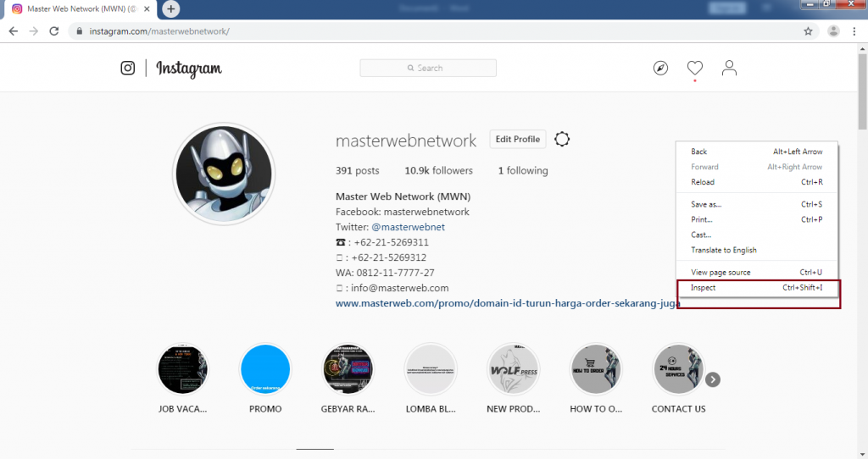Click the Instagram wordmark logo
868x459 pixels.
(189, 69)
